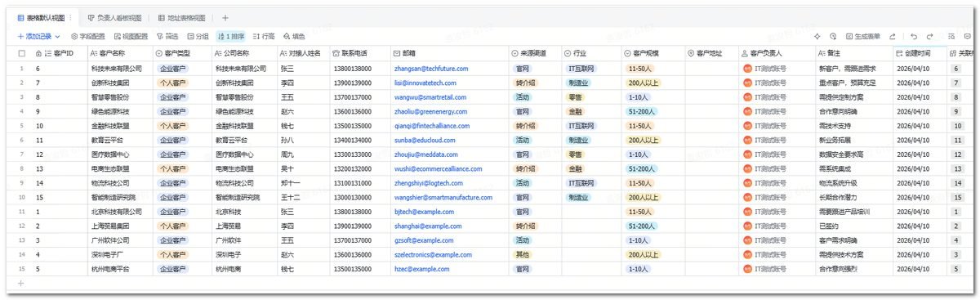Open the comments icon at toolbar end
The image size is (980, 300).
[967, 37]
